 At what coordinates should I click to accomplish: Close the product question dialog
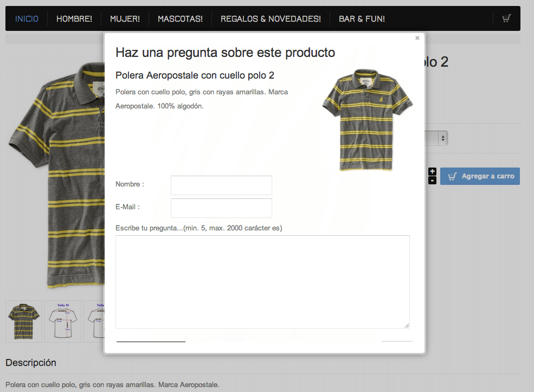(x=417, y=38)
